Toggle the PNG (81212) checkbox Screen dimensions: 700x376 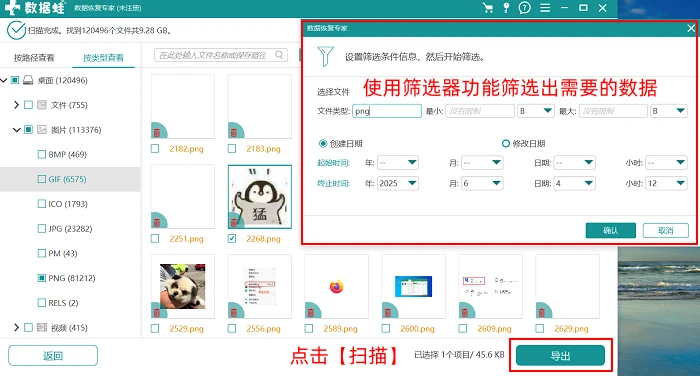coord(42,278)
